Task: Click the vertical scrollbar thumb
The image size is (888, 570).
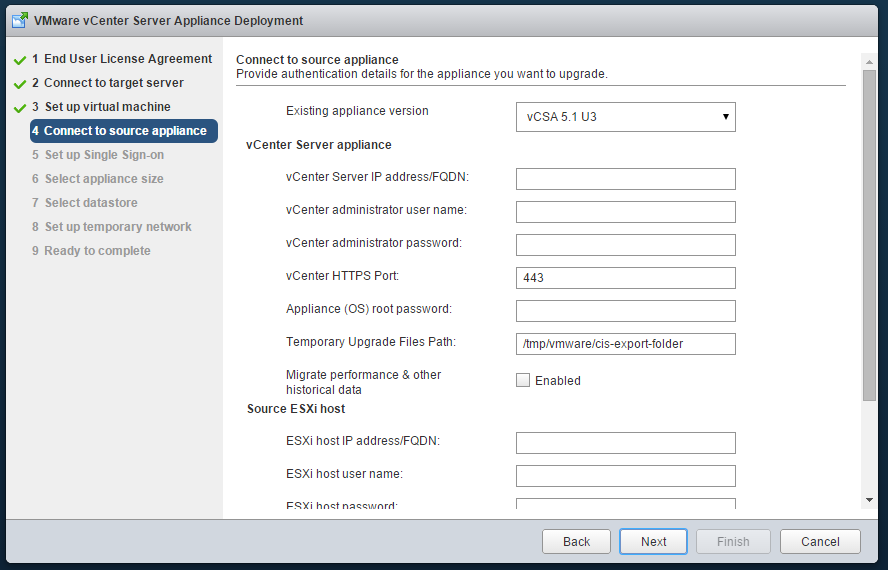Action: (869, 235)
